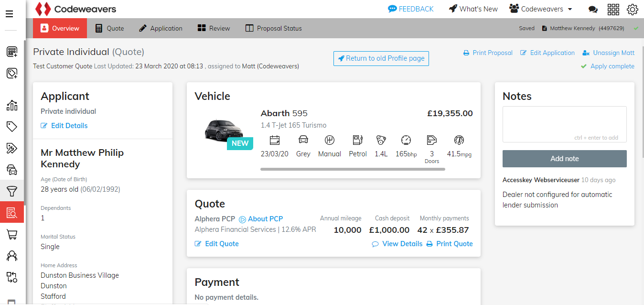Focus the Notes text box
The width and height of the screenshot is (644, 305).
click(565, 124)
